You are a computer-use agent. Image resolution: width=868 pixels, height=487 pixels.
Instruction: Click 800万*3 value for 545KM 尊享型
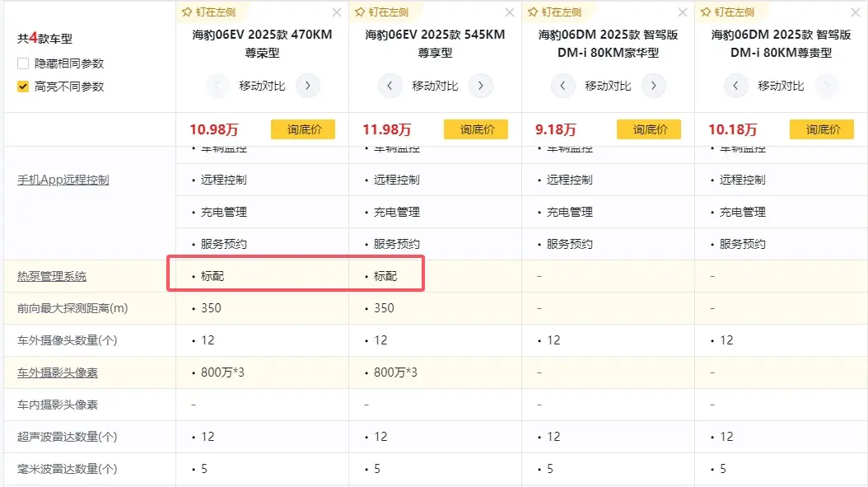[x=395, y=372]
